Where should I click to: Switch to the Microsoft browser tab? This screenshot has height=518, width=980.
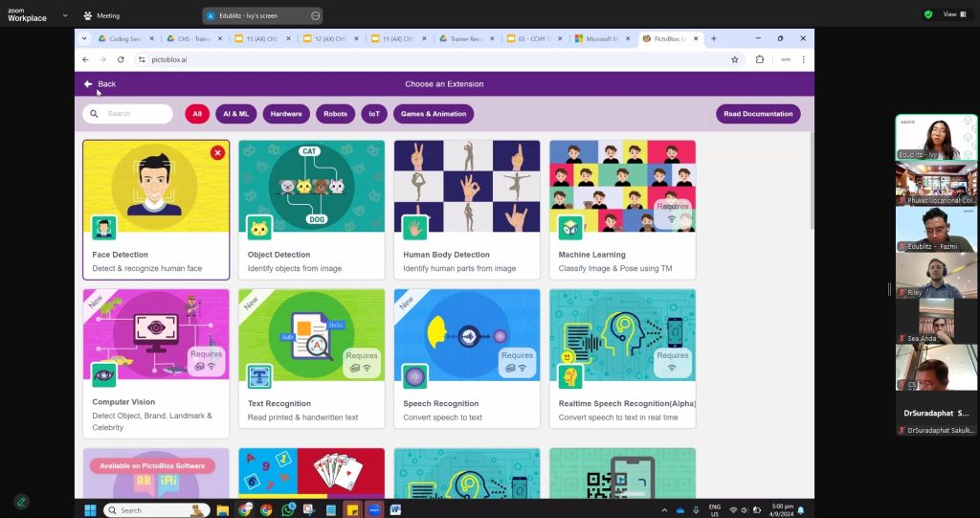pyautogui.click(x=603, y=39)
